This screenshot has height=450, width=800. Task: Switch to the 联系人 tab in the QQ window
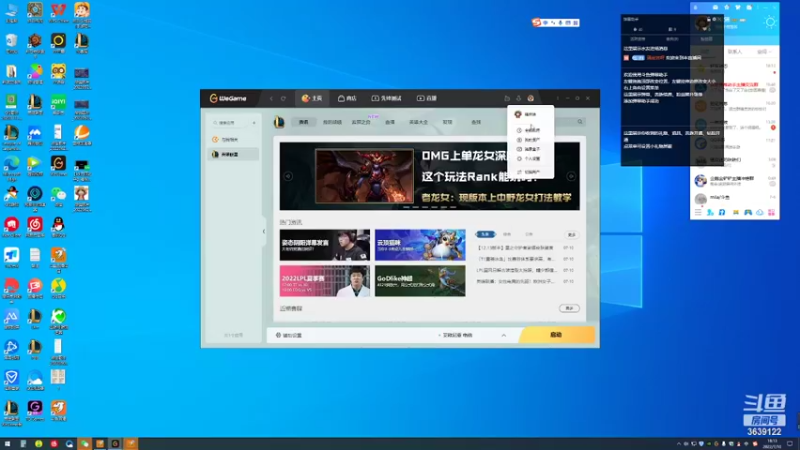click(x=735, y=52)
